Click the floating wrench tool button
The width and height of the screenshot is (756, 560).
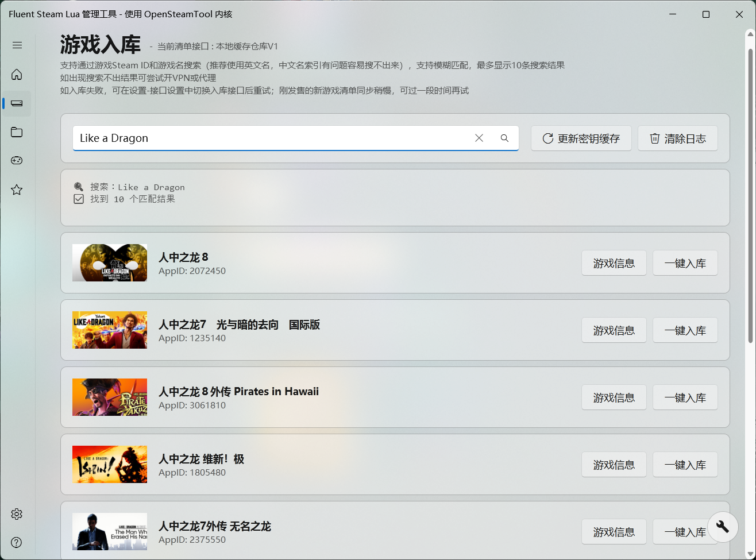tap(723, 526)
